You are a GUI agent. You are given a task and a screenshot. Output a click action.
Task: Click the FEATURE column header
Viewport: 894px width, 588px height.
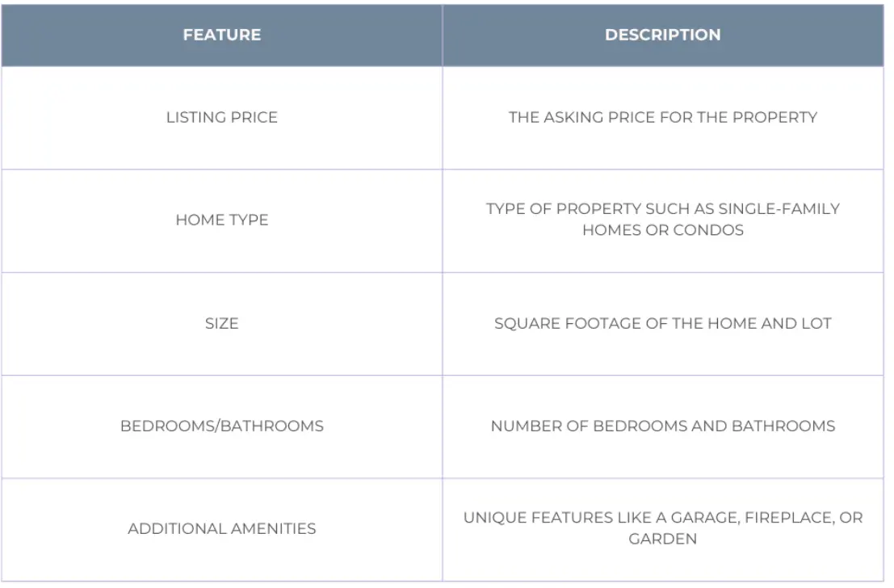(x=221, y=36)
